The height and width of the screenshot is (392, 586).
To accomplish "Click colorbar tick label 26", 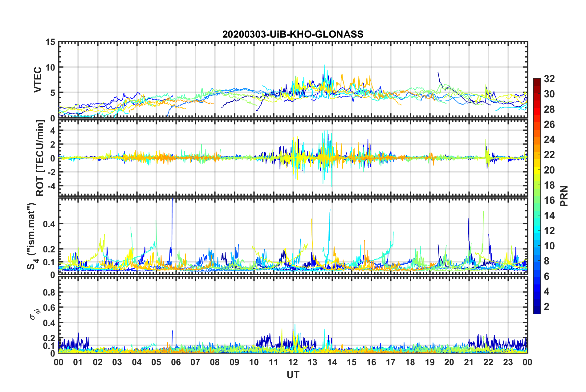I will [x=549, y=125].
